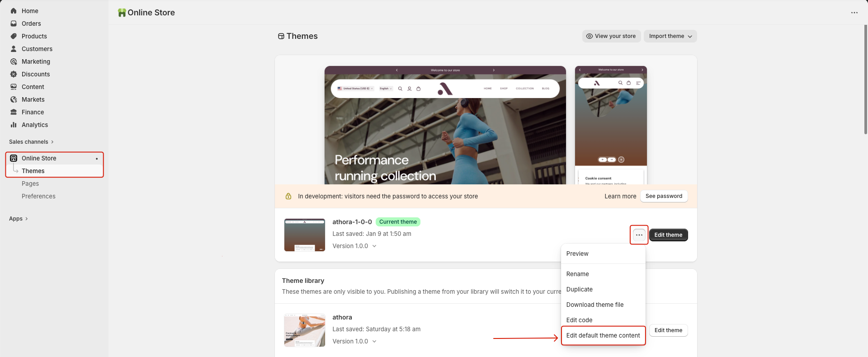This screenshot has height=357, width=868.
Task: Follow the Learn more link
Action: pos(620,196)
